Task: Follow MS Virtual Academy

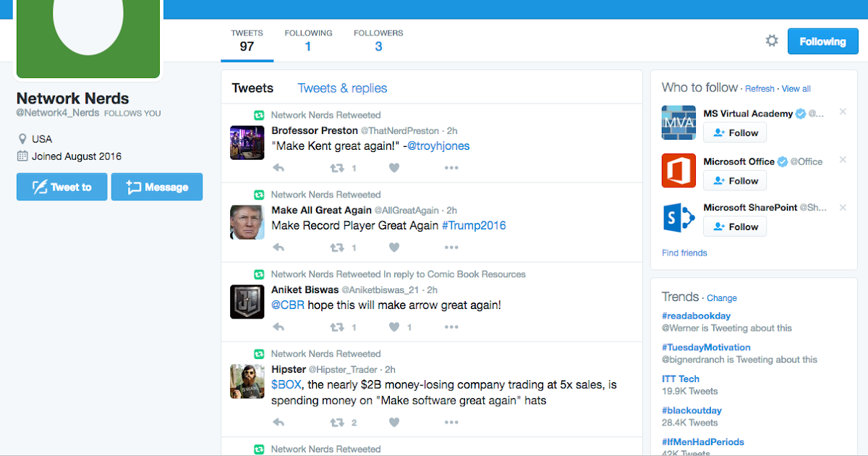Action: tap(735, 132)
